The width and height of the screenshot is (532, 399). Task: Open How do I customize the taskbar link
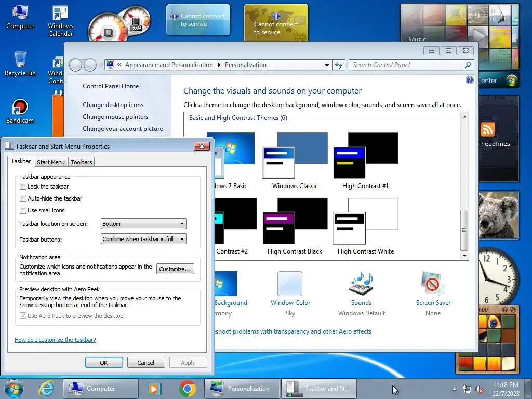tap(55, 340)
